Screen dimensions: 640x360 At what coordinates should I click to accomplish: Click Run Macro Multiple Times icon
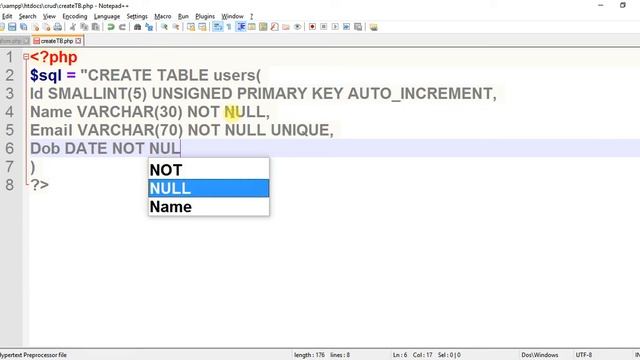347,27
